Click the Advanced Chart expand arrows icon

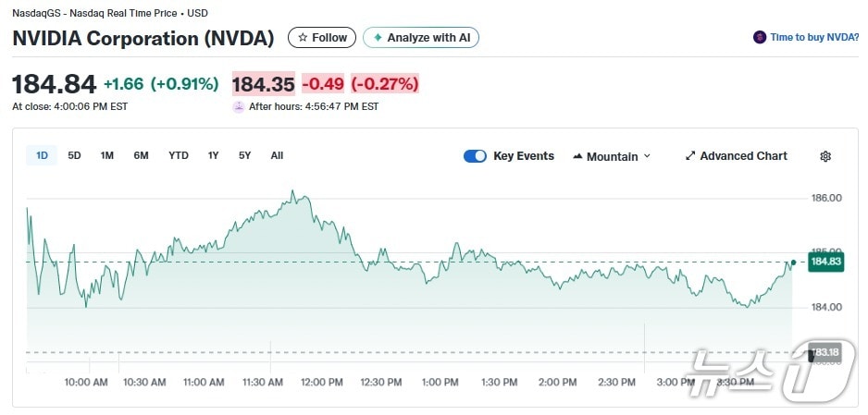(689, 156)
